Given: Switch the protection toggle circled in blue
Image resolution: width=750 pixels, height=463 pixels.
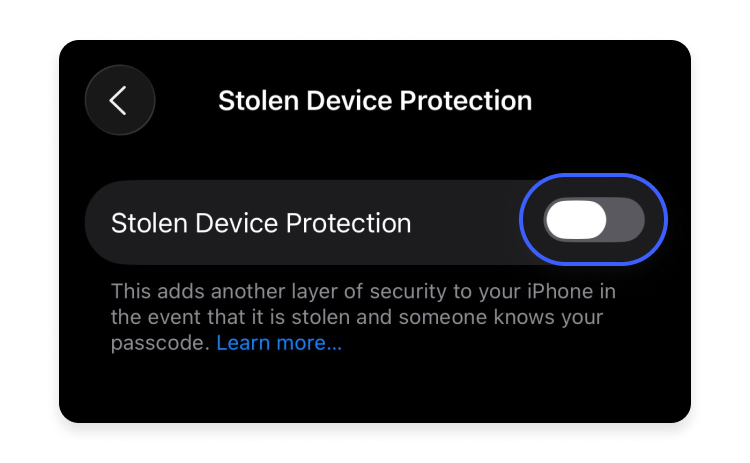Looking at the screenshot, I should [x=594, y=220].
